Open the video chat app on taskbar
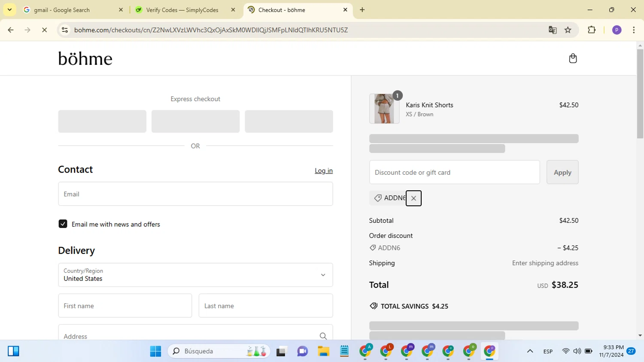The width and height of the screenshot is (644, 362). (x=302, y=351)
